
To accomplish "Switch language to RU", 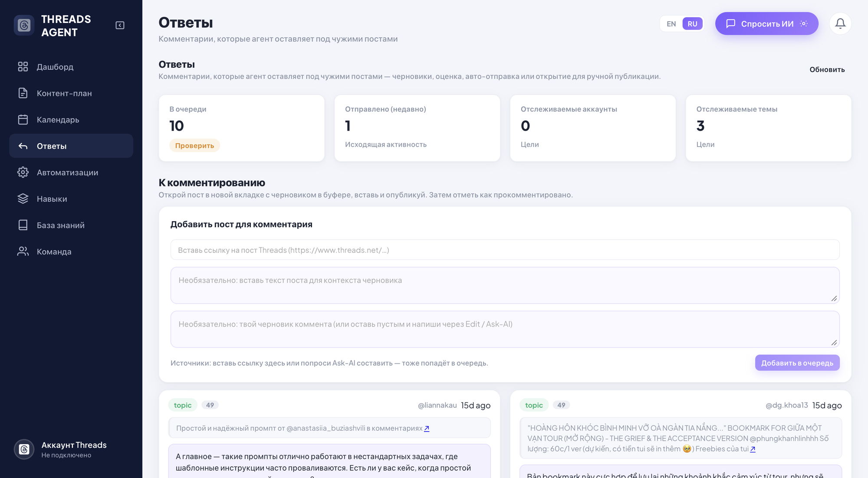I will (x=692, y=24).
